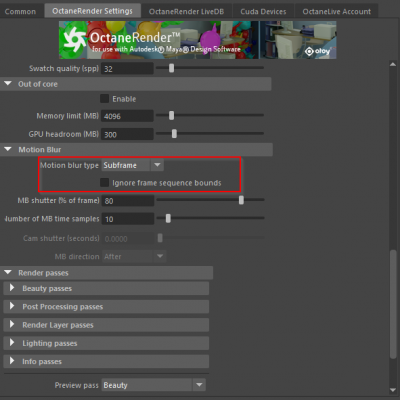Open the Motion blur type dropdown
This screenshot has width=400, height=400.
[133, 165]
